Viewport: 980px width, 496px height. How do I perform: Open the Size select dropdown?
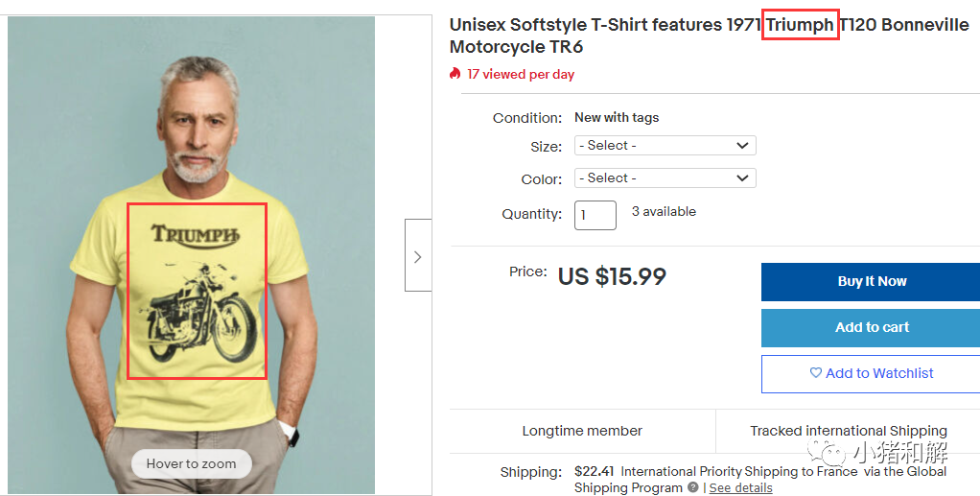coord(665,146)
